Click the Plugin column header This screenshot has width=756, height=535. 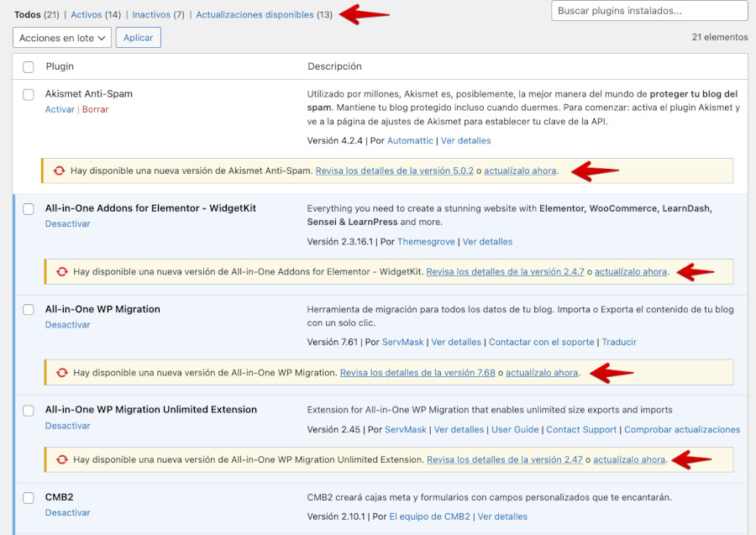(x=60, y=66)
